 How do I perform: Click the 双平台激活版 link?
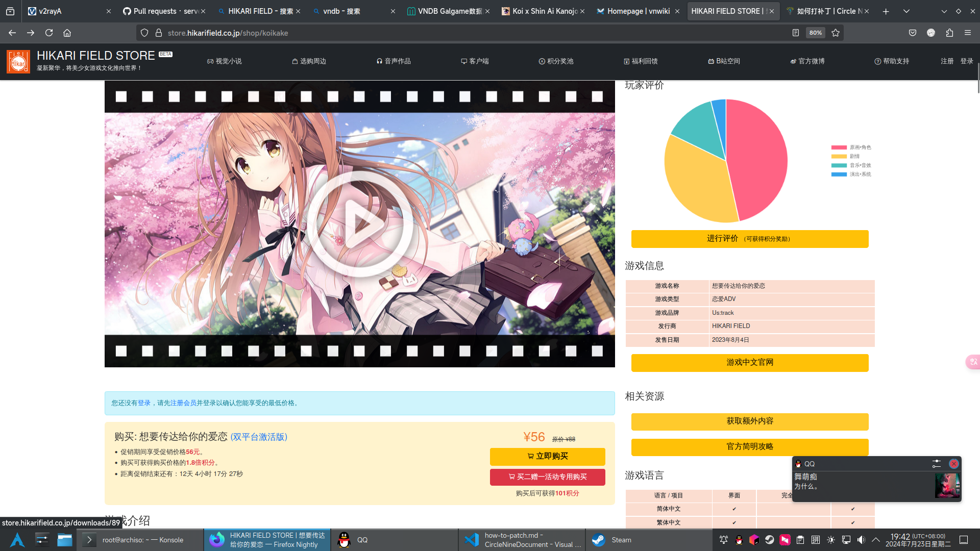[259, 437]
